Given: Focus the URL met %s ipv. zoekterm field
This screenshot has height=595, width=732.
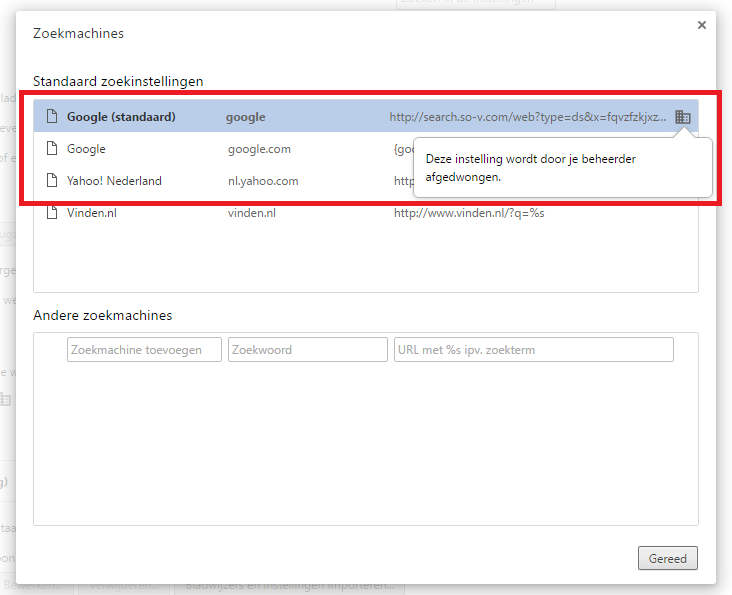Looking at the screenshot, I should coord(534,350).
